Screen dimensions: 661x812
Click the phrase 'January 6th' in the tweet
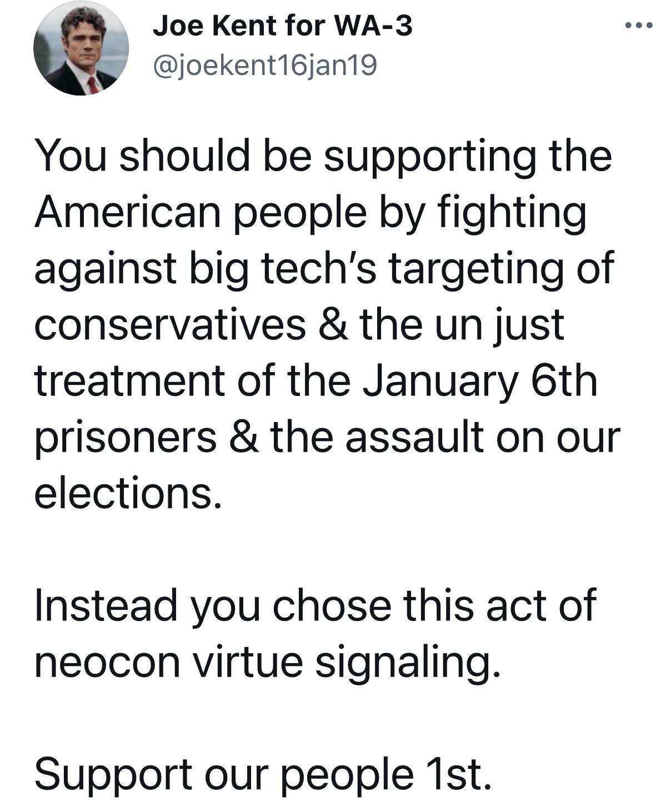(480, 382)
